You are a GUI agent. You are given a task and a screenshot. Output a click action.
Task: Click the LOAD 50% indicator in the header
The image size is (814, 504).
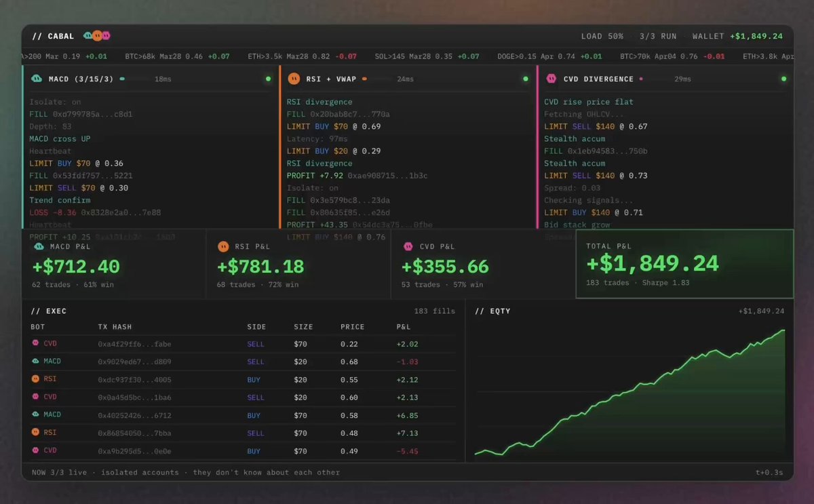tap(602, 36)
